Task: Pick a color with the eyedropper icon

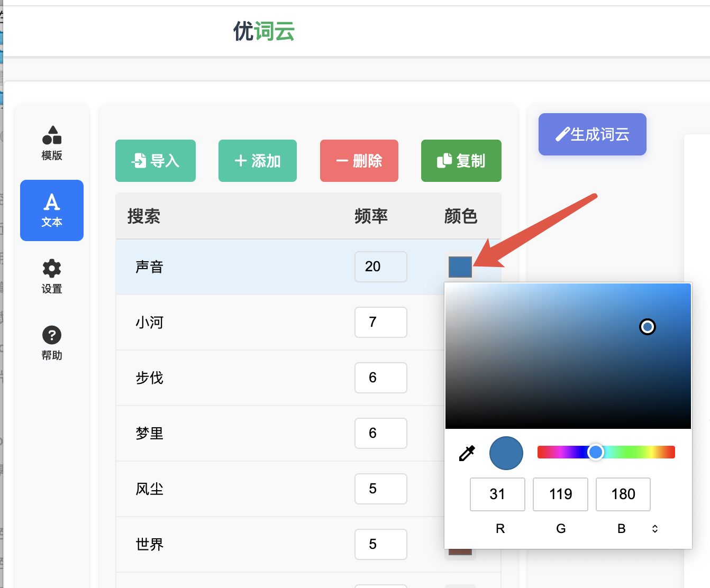Action: point(466,453)
